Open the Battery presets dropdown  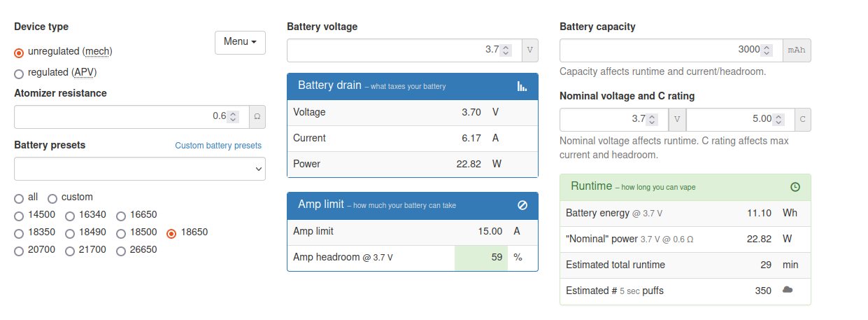click(x=140, y=169)
